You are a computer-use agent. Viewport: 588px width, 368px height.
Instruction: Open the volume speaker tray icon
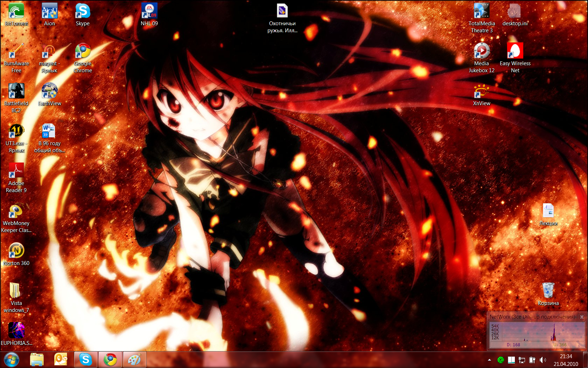(543, 360)
